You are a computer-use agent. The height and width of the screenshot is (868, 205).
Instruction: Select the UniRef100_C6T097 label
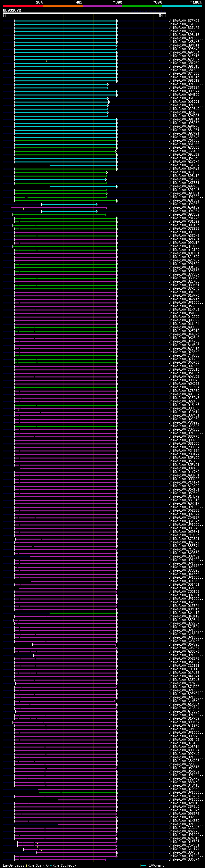click(x=184, y=165)
